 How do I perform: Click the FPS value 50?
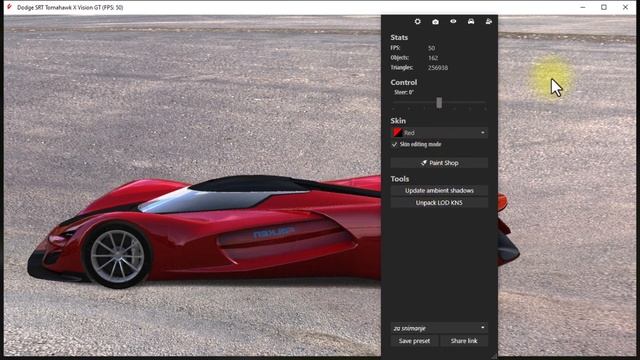click(431, 48)
